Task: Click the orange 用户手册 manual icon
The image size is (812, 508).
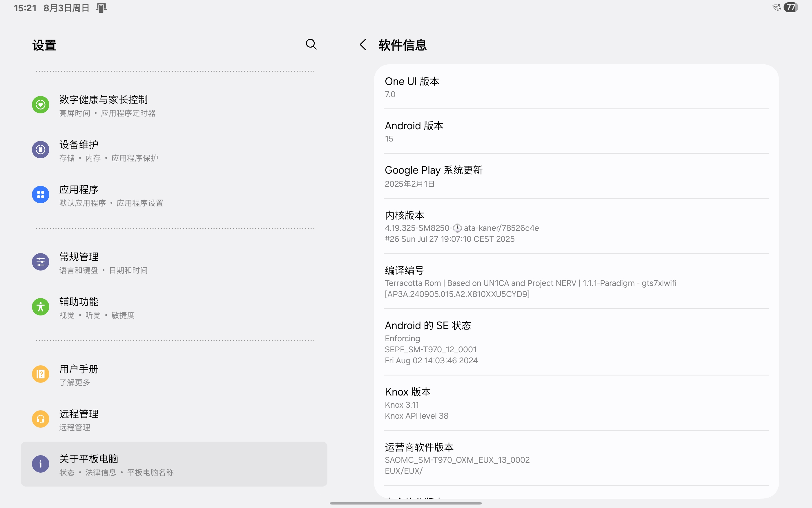Action: click(x=41, y=374)
